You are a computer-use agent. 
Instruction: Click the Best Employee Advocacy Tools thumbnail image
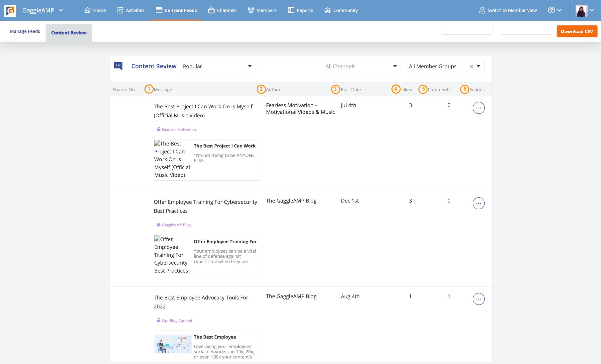click(x=173, y=344)
